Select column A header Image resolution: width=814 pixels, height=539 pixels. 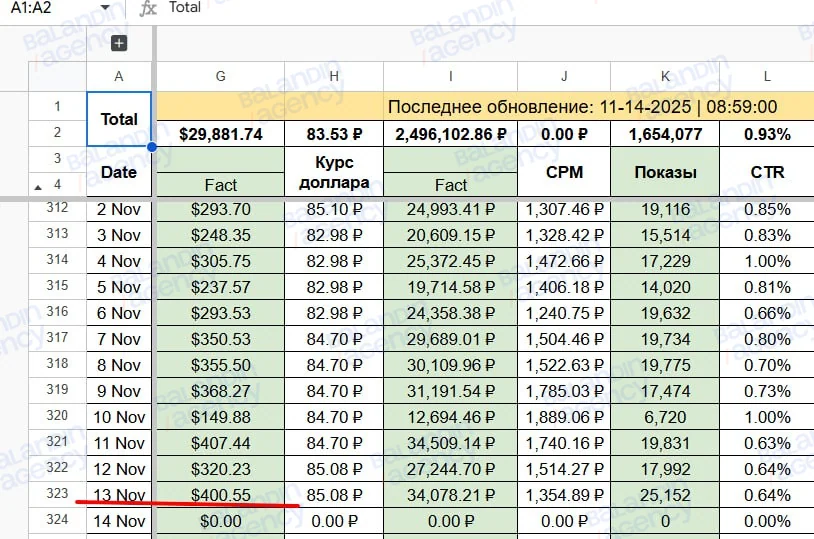click(119, 76)
